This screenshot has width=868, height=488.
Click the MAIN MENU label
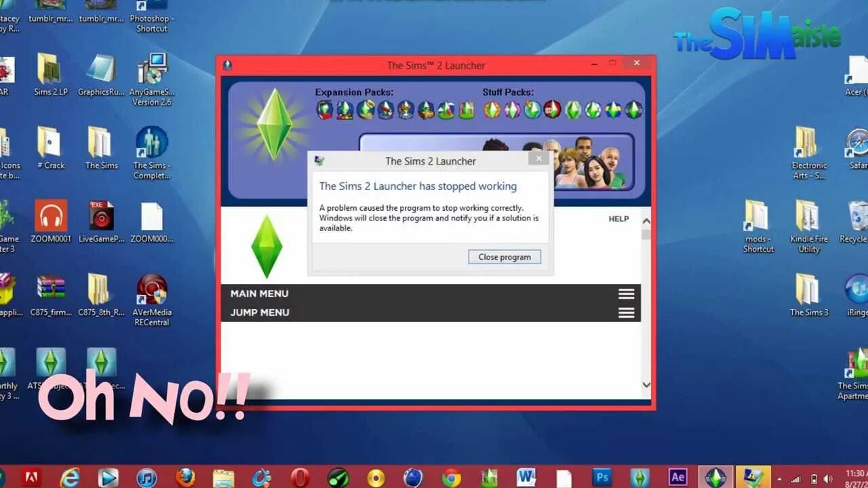pyautogui.click(x=259, y=293)
